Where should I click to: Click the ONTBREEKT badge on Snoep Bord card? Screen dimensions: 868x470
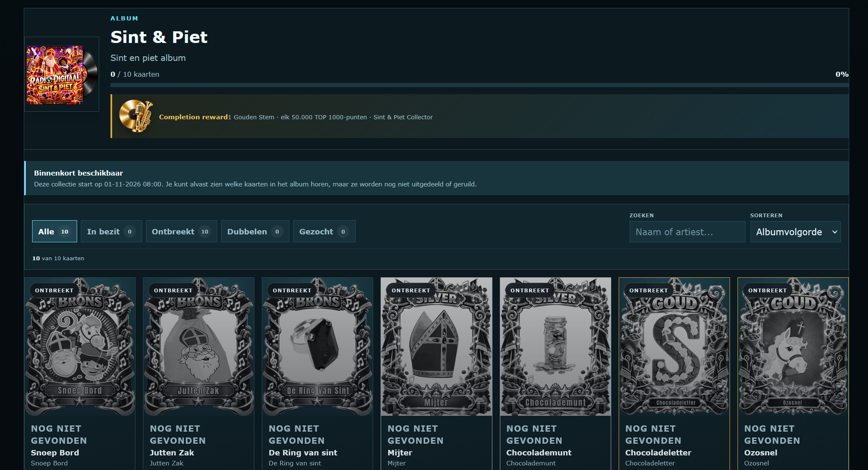(x=54, y=290)
